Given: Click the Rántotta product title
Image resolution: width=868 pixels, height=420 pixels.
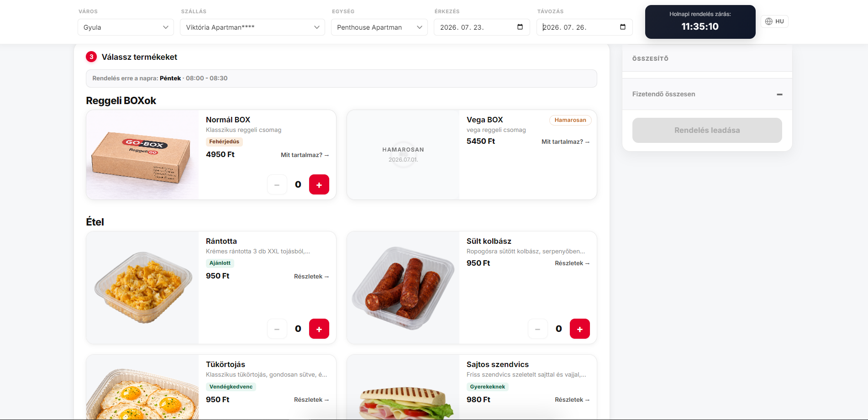Looking at the screenshot, I should (x=221, y=241).
